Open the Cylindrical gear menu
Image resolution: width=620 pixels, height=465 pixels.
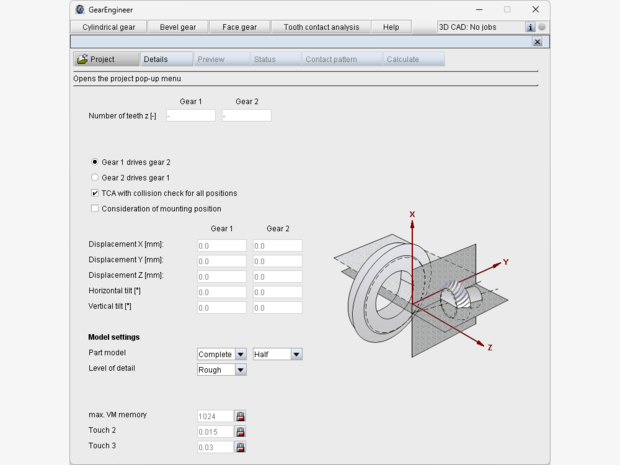[x=110, y=27]
